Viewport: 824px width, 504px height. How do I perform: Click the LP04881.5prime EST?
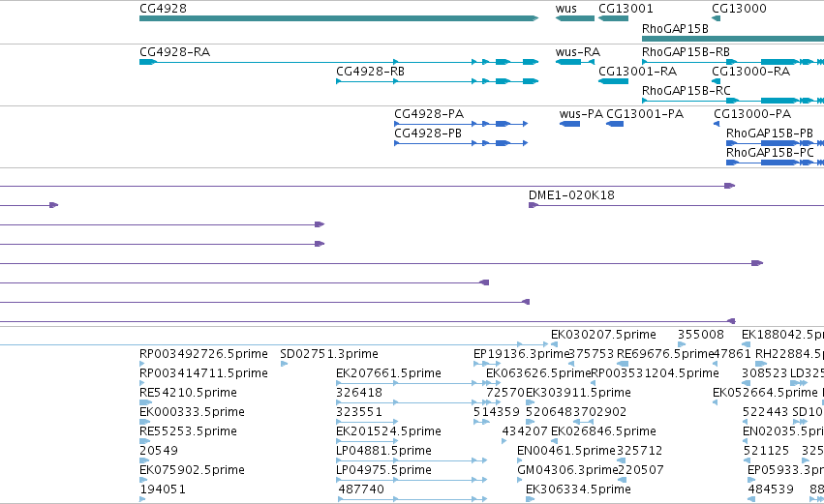pyautogui.click(x=412, y=460)
